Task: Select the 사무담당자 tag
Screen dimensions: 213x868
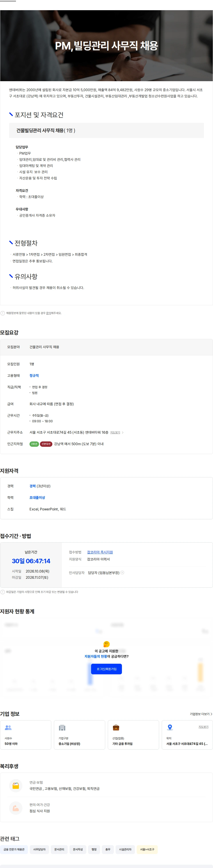Action: [x=39, y=849]
